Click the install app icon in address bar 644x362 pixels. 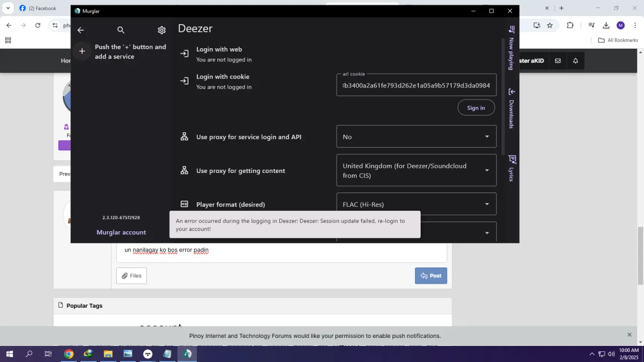pyautogui.click(x=537, y=25)
